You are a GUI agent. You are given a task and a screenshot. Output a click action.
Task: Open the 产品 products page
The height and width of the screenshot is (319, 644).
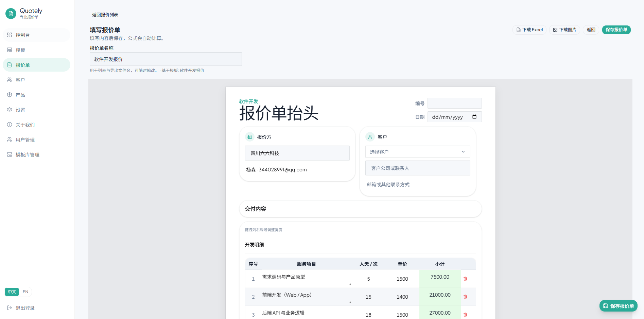pos(36,95)
